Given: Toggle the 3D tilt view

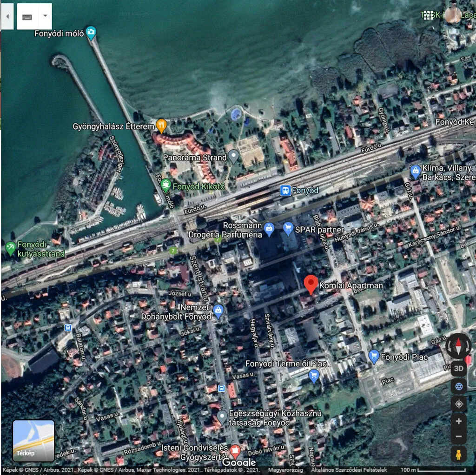Looking at the screenshot, I should click(459, 369).
